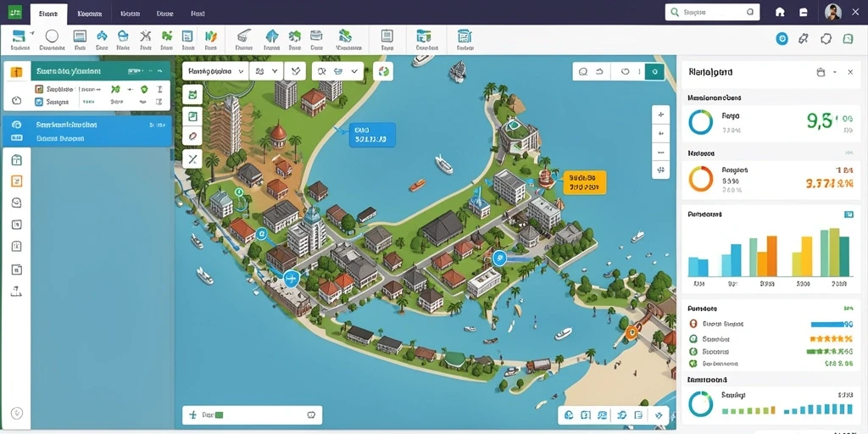Toggle the teal highlighted button in the map's top-right toolbar
Image resolution: width=868 pixels, height=434 pixels.
click(655, 71)
